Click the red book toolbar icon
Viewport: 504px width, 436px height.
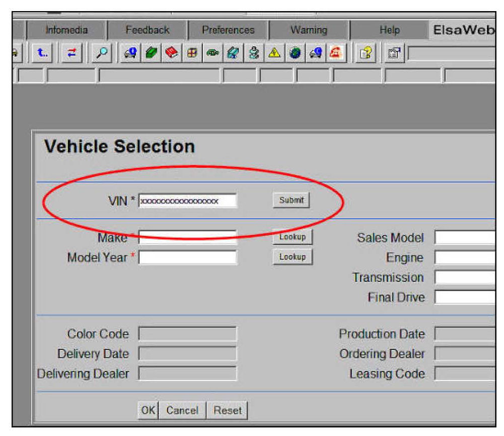click(171, 52)
